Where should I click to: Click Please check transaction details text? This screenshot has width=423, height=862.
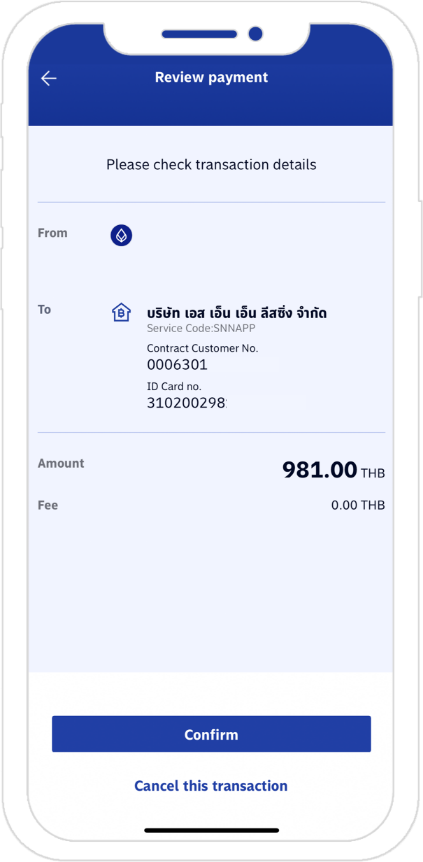coord(211,164)
